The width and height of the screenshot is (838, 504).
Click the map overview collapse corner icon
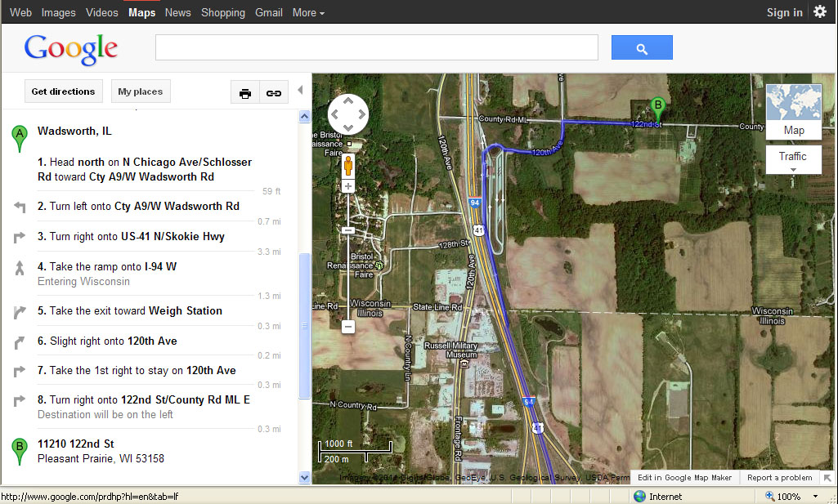click(x=827, y=478)
